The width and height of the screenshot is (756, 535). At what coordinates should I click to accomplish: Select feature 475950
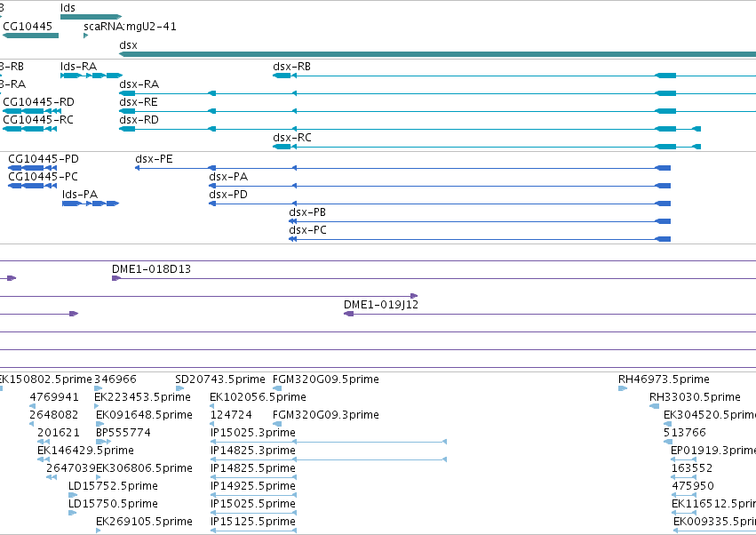pos(684,495)
